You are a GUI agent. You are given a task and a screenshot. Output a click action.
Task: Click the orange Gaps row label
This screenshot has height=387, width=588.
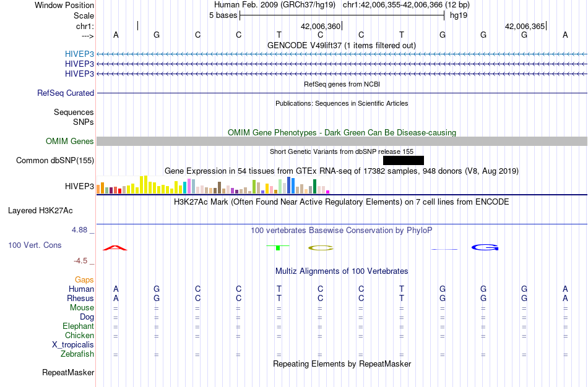point(84,280)
